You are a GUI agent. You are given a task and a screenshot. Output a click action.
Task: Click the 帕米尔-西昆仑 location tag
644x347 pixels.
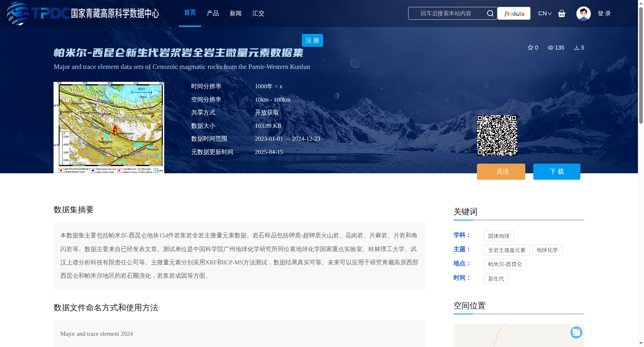tap(505, 264)
